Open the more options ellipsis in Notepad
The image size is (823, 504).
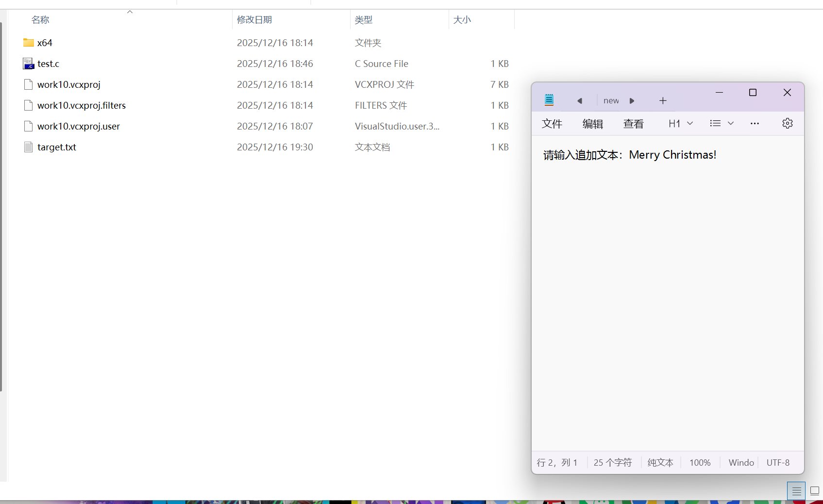click(755, 123)
